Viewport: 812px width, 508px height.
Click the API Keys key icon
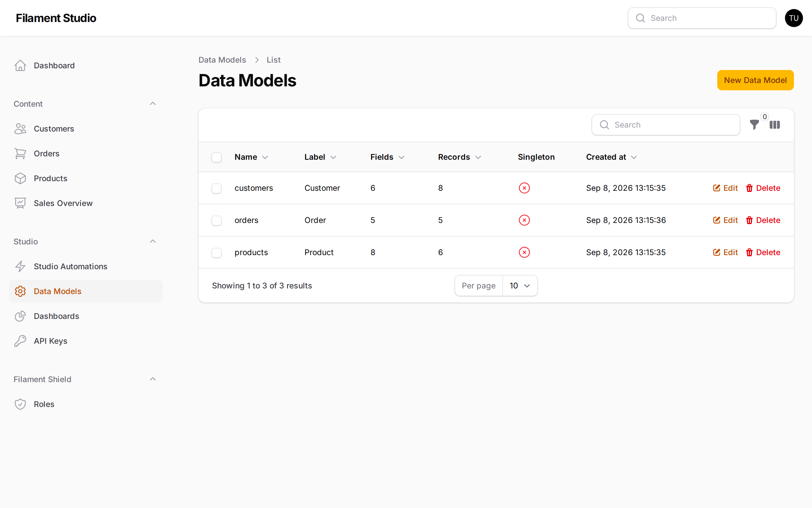(20, 341)
